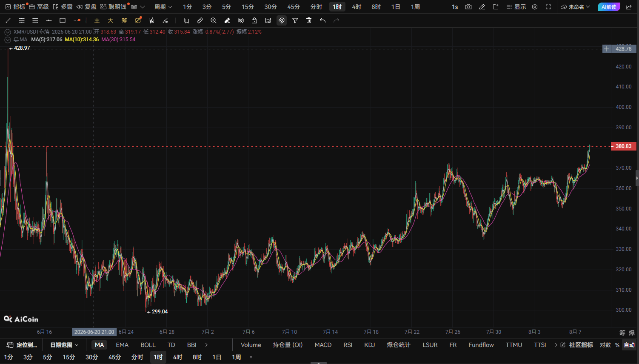Open the 未命名 layout dropdown
Image resolution: width=639 pixels, height=364 pixels.
click(x=576, y=7)
